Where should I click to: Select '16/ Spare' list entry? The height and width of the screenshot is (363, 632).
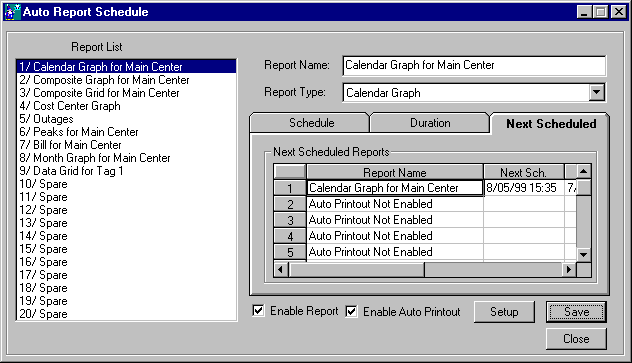(x=126, y=262)
